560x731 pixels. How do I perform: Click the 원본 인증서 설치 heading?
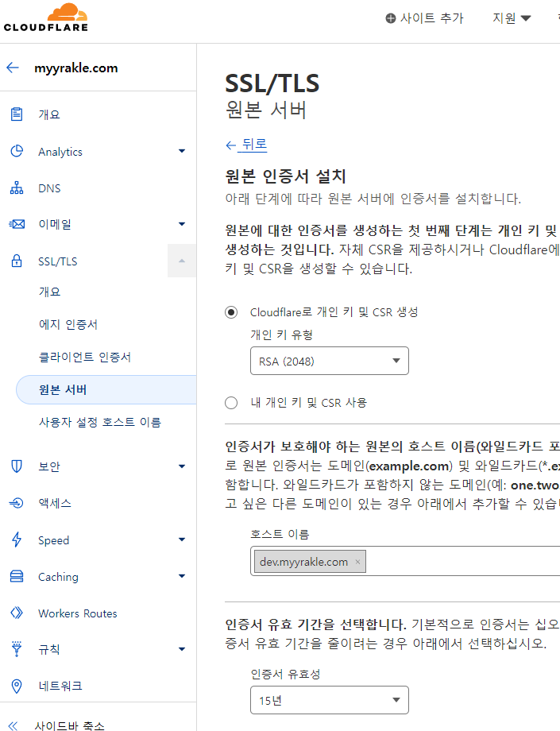pos(285,176)
